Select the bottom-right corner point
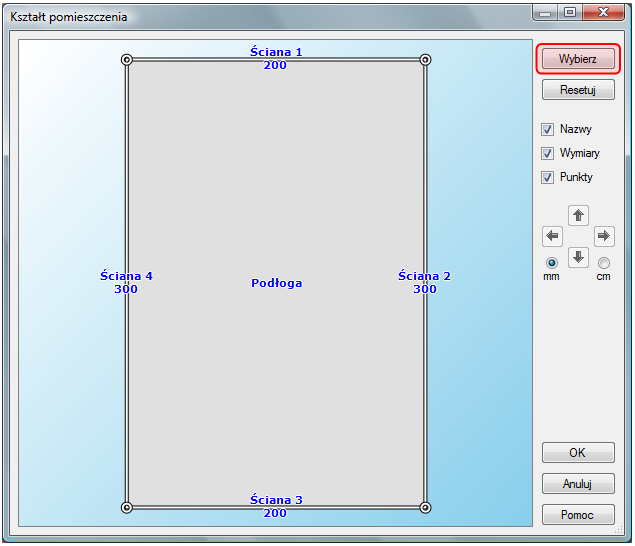This screenshot has height=546, width=635. tap(425, 507)
